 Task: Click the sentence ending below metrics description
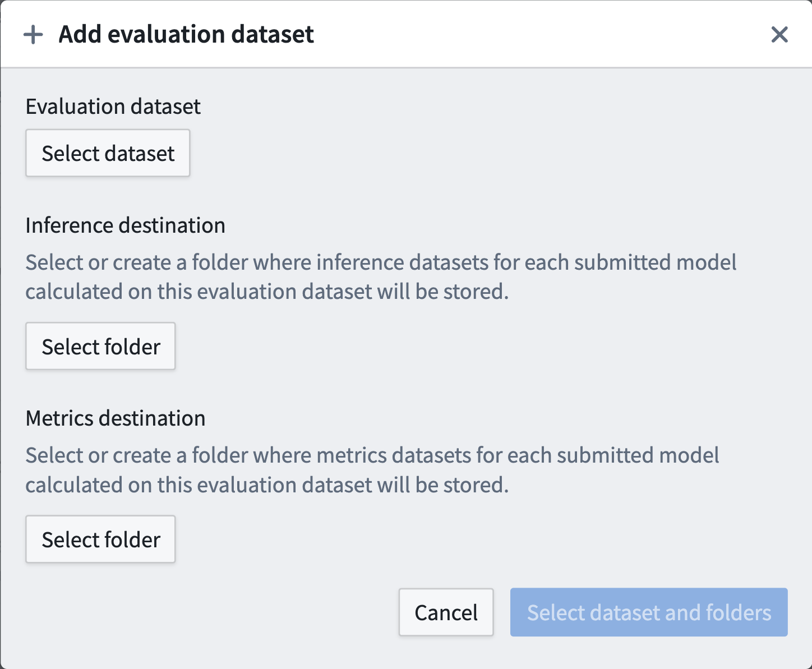point(267,485)
